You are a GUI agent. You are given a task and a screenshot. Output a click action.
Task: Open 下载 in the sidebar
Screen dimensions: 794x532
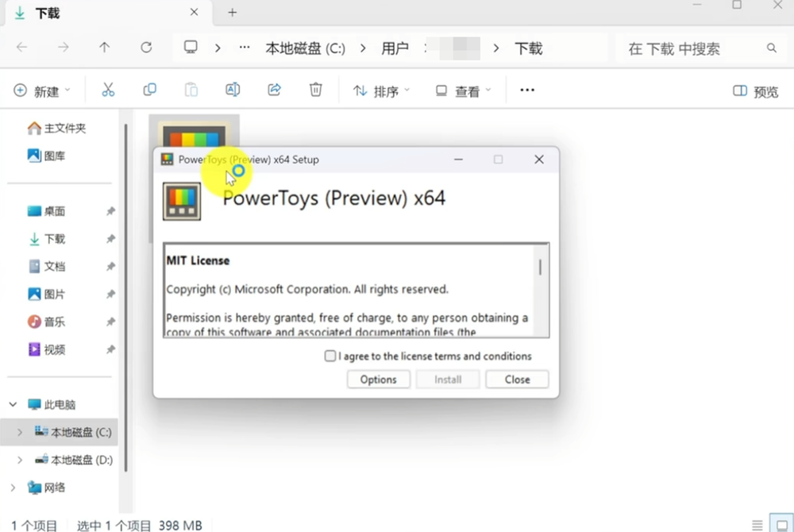tap(47, 239)
